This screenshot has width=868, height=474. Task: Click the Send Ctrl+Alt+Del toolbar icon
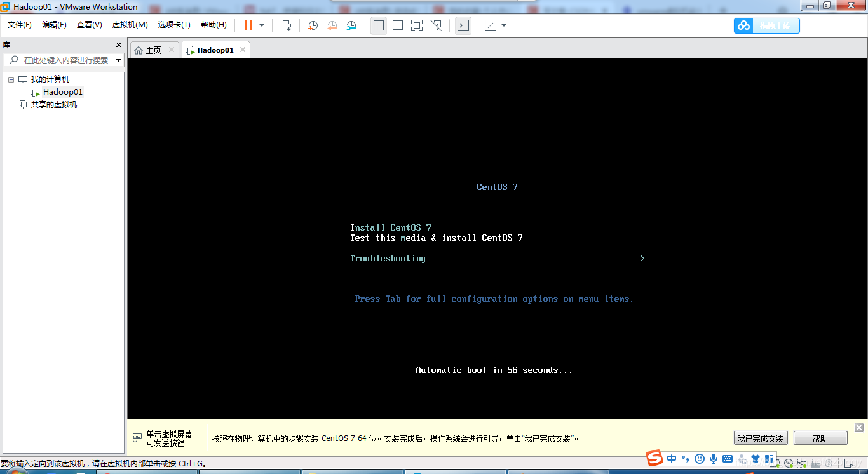[286, 25]
